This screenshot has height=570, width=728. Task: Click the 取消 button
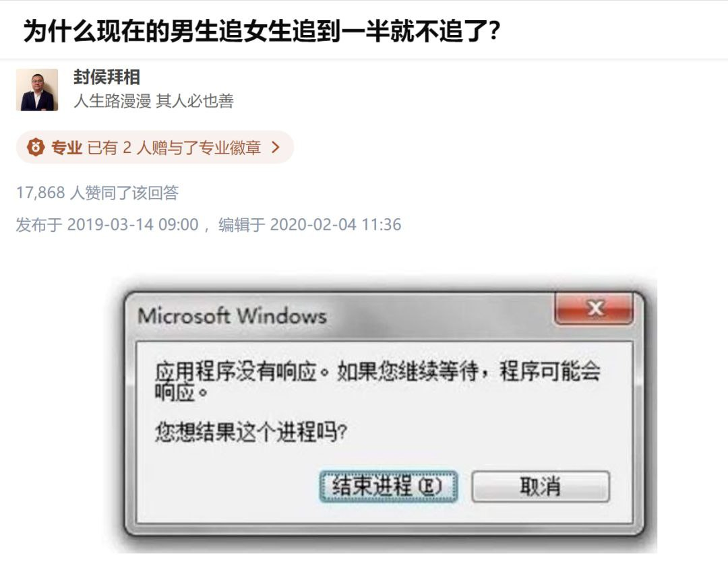(541, 486)
